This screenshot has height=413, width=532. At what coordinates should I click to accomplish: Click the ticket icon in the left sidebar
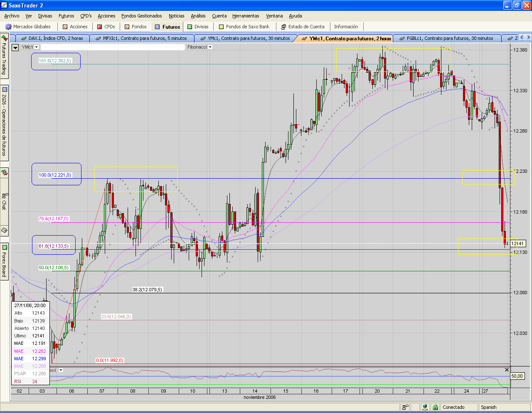tap(4, 230)
